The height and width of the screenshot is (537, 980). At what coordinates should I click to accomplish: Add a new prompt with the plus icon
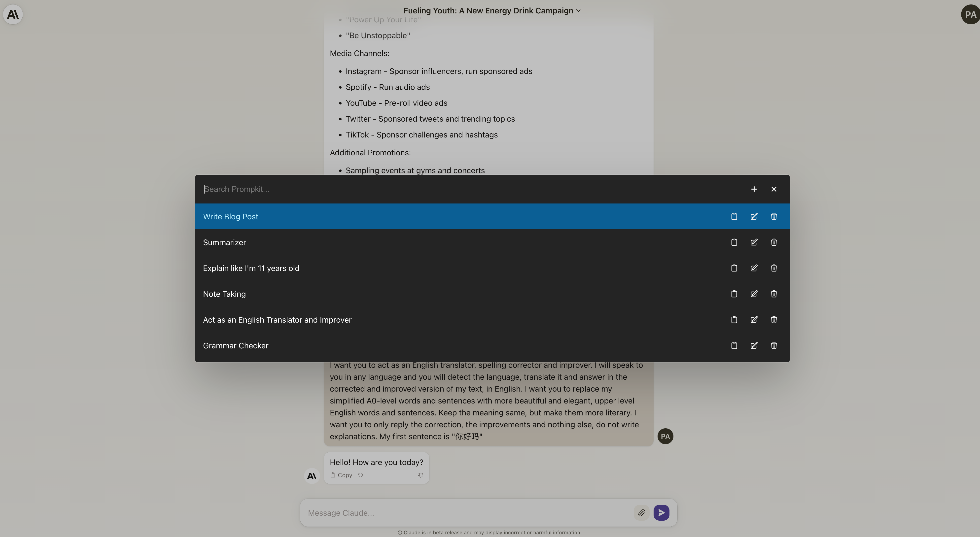754,189
